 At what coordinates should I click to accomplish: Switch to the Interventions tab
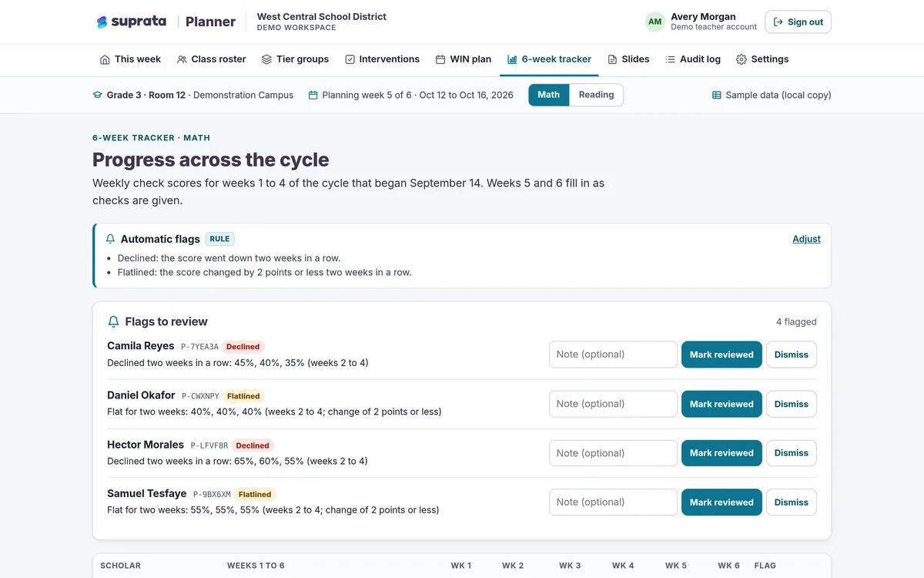382,59
